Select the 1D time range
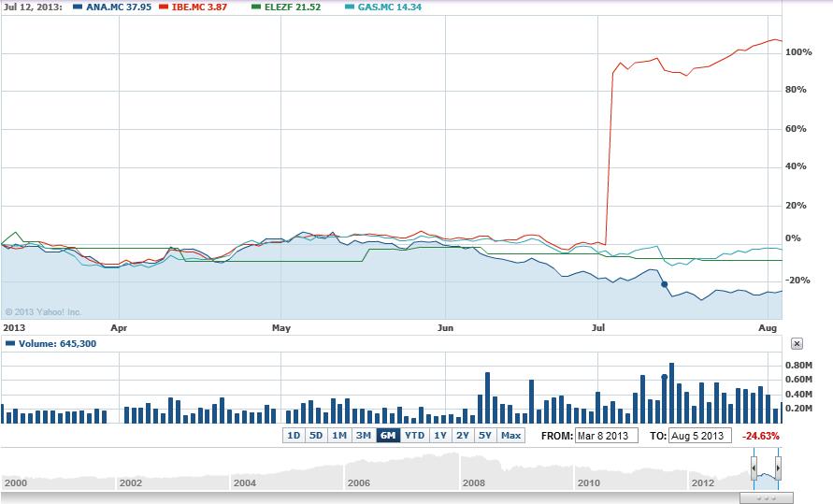This screenshot has width=833, height=504. pos(294,436)
